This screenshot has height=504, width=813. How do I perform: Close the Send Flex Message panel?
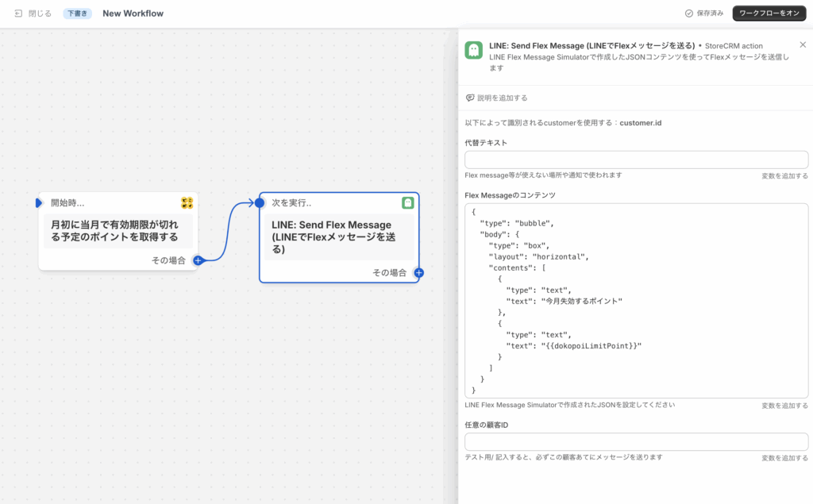pos(802,45)
